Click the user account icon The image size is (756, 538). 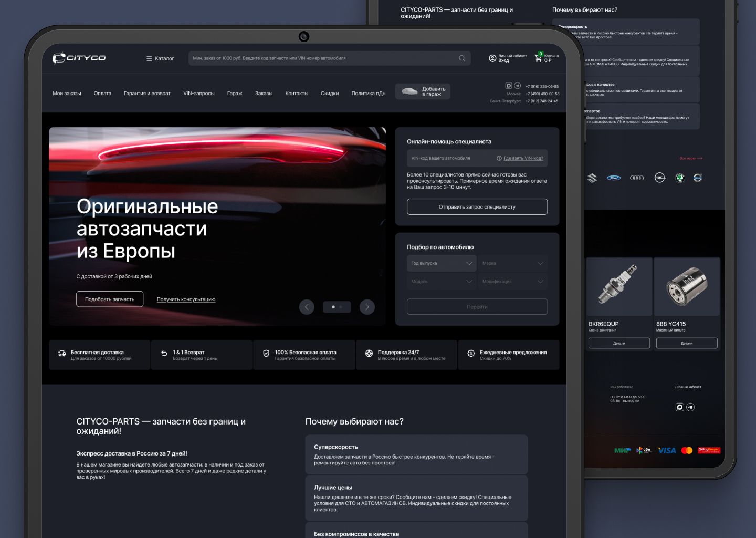pyautogui.click(x=492, y=58)
